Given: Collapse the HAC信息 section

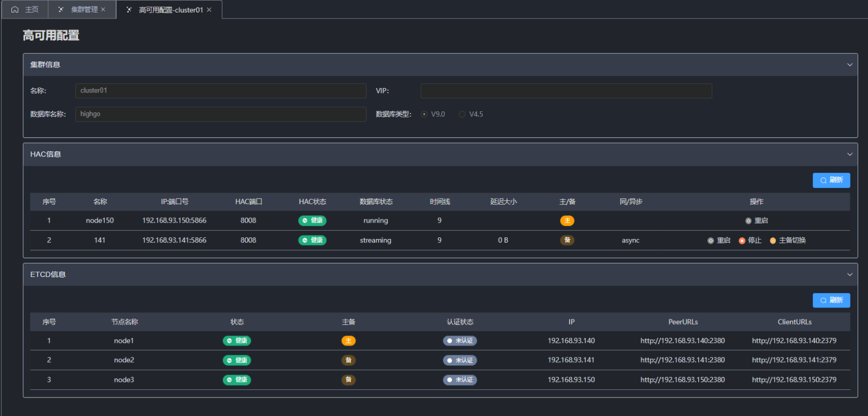Looking at the screenshot, I should pos(850,154).
